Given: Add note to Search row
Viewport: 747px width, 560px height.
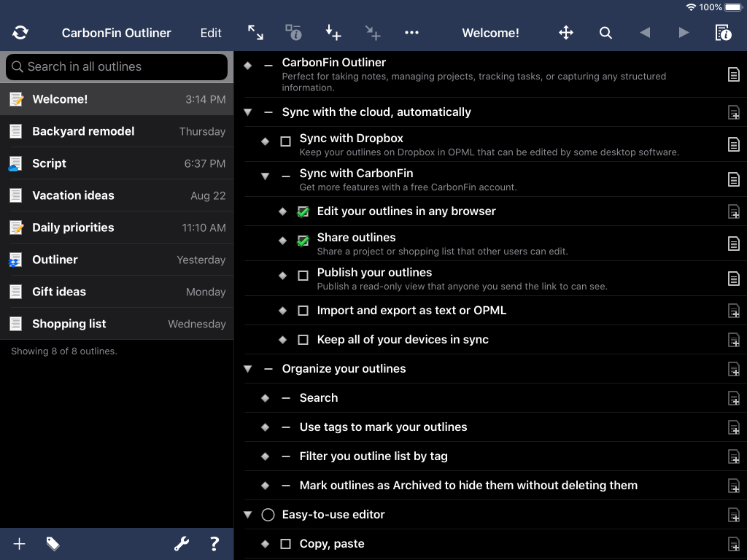Looking at the screenshot, I should (734, 398).
